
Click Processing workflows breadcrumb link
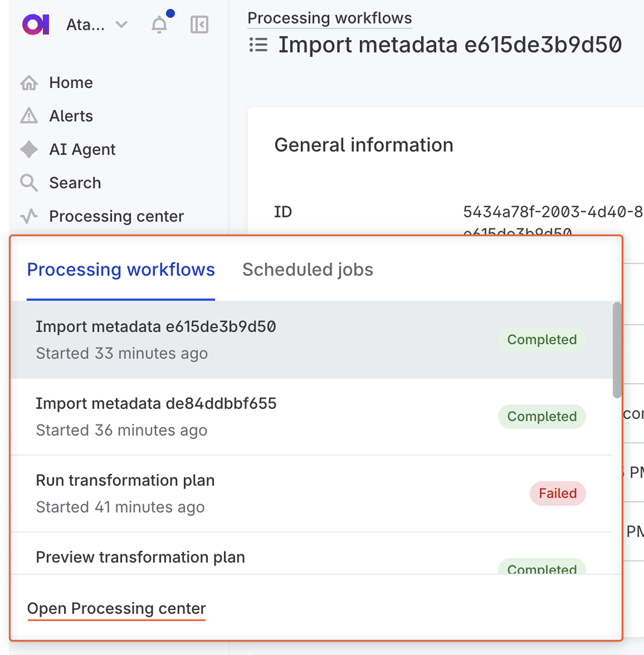(329, 18)
